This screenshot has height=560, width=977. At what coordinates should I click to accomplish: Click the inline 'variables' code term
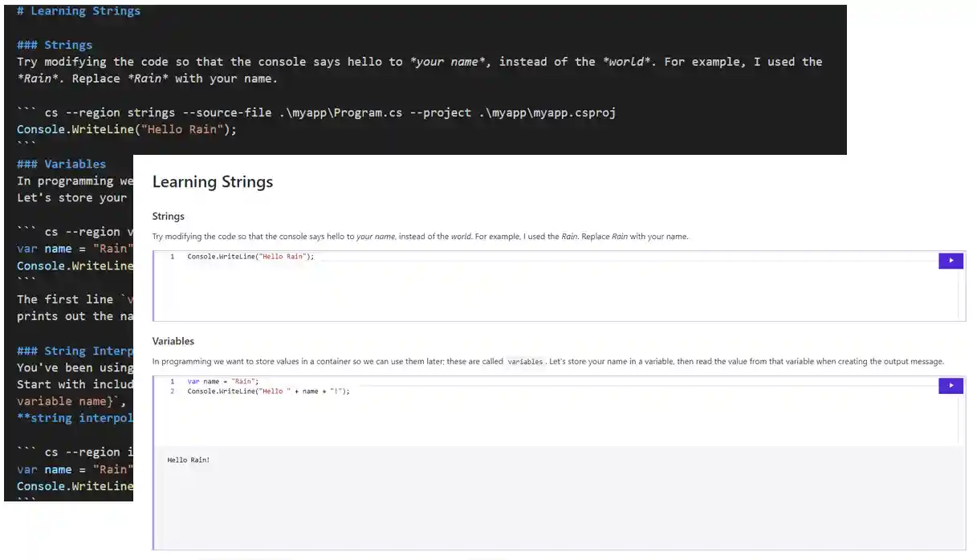(x=525, y=362)
